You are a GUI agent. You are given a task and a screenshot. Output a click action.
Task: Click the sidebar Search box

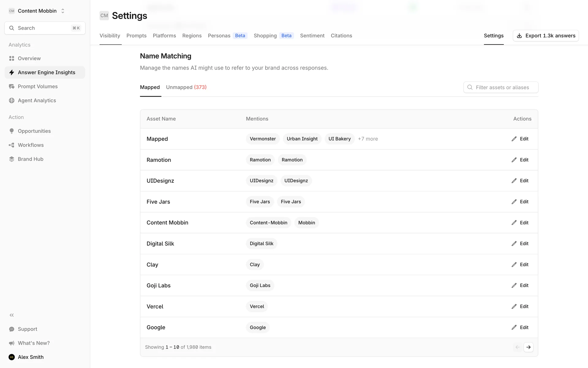(x=45, y=28)
